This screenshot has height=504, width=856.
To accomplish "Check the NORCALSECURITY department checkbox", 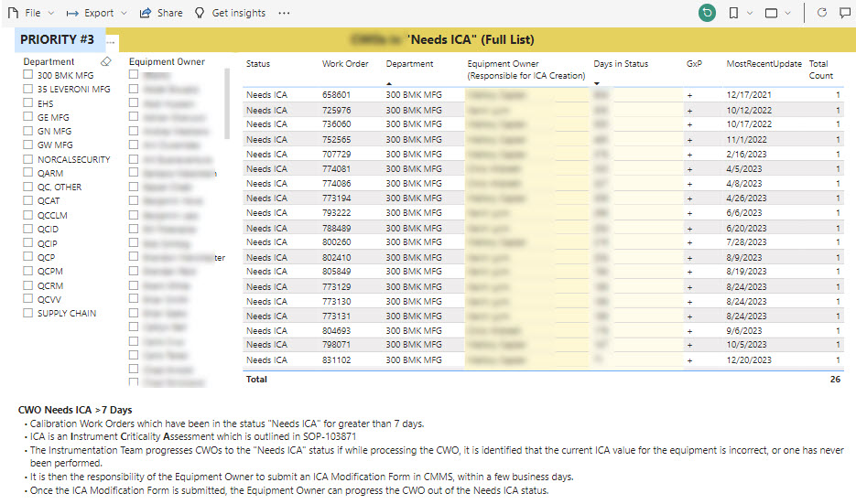I will pos(28,159).
